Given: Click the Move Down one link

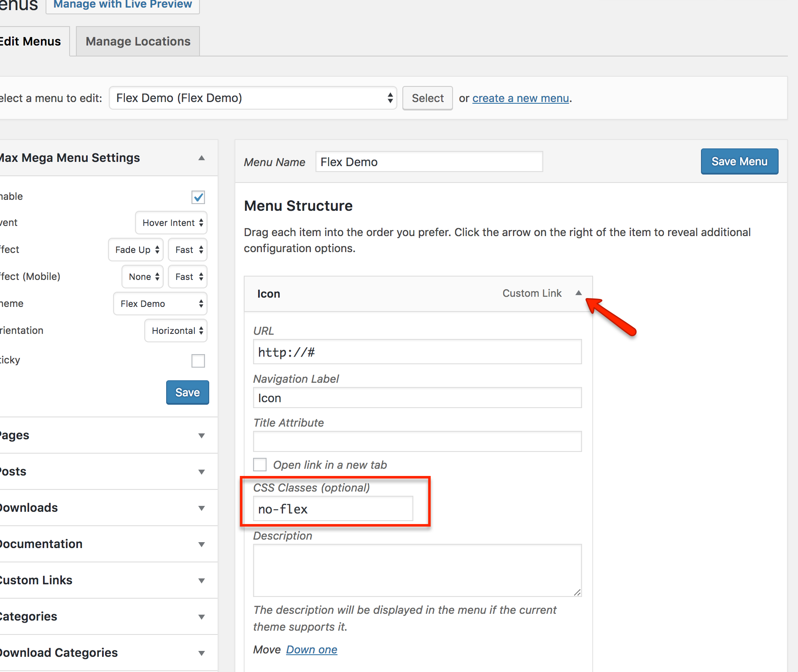Looking at the screenshot, I should click(311, 650).
